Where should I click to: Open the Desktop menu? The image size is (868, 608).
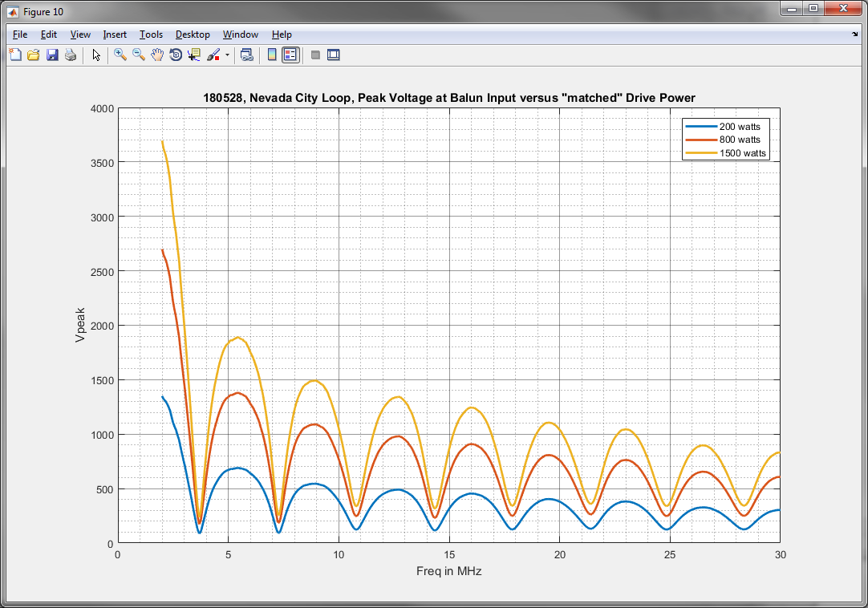[x=193, y=34]
